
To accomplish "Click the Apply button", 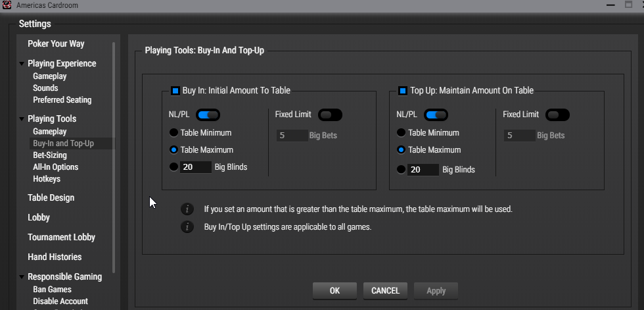I will [x=436, y=291].
